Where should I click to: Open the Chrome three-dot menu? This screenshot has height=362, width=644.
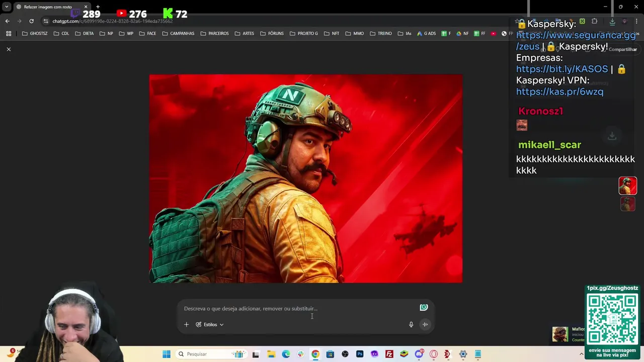(636, 21)
